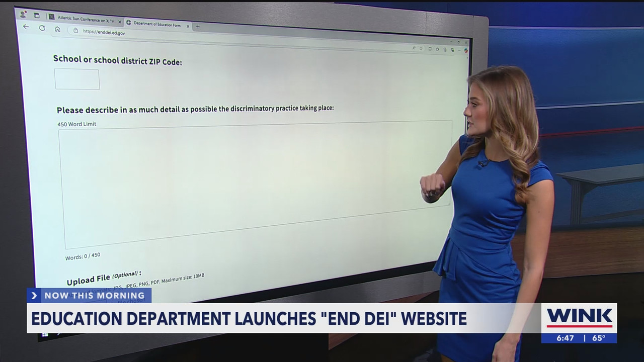This screenshot has height=362, width=644.
Task: Close the Department of Education Form tab
Action: [x=188, y=26]
